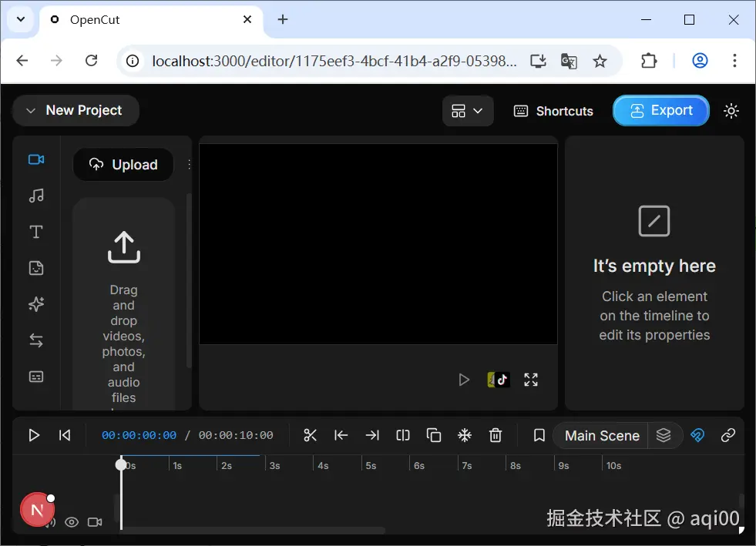This screenshot has height=546, width=756.
Task: Open the Effects panel
Action: coord(35,304)
